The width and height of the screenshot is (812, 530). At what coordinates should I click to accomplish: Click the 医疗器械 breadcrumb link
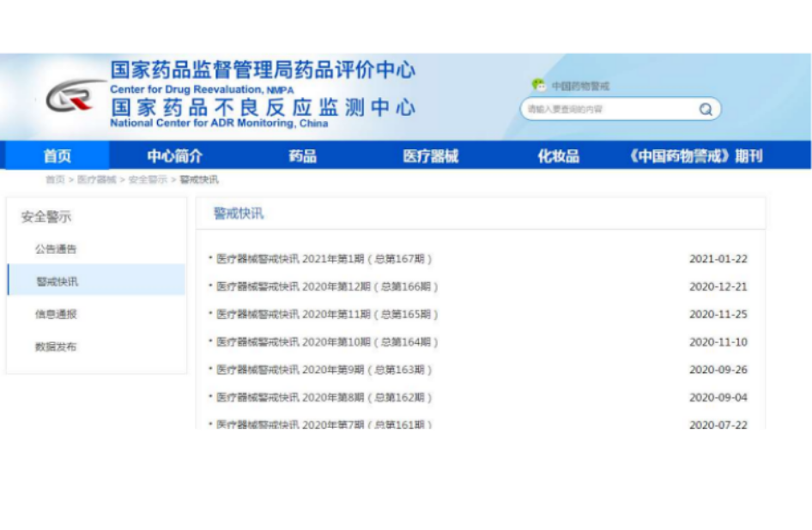click(96, 180)
